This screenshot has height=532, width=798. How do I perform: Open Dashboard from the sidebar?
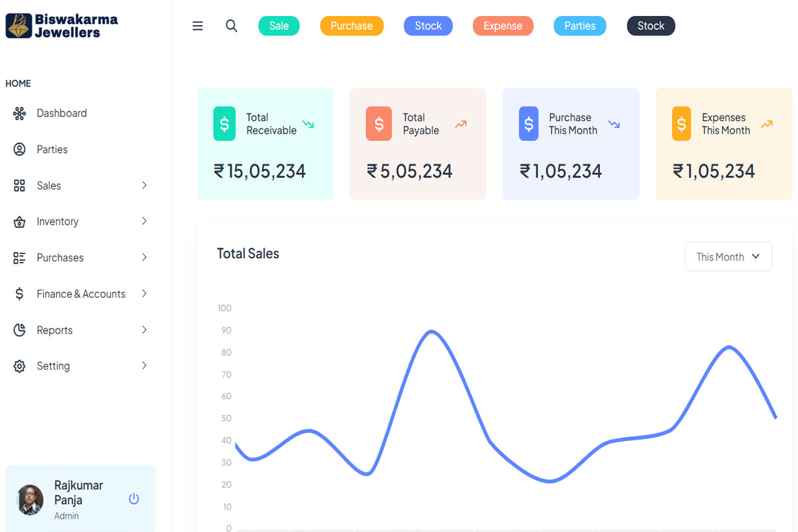point(61,113)
